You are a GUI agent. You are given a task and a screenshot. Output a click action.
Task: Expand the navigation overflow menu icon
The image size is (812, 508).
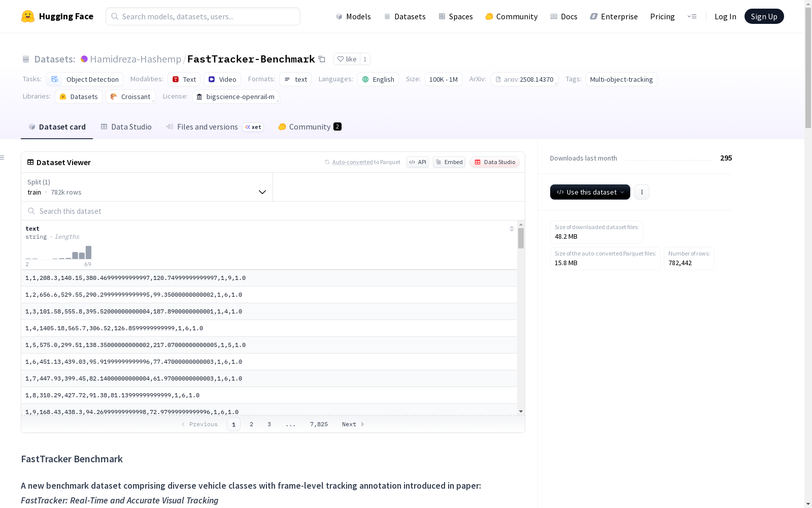[x=692, y=16]
